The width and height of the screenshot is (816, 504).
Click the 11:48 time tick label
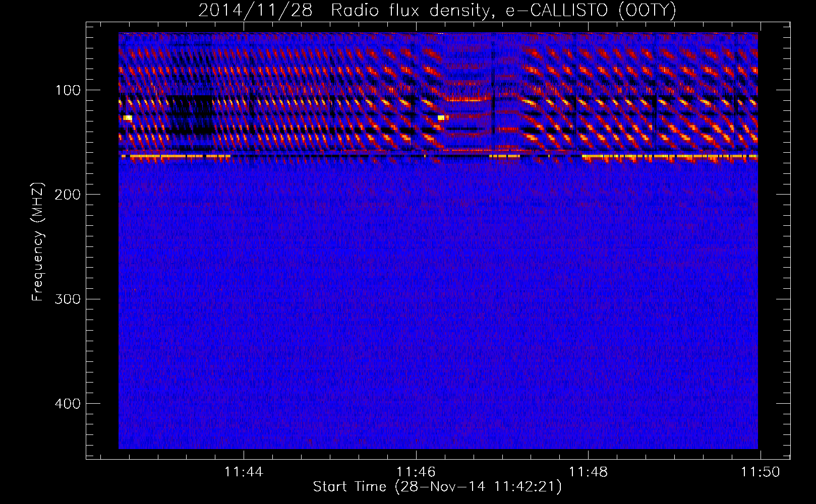[589, 472]
